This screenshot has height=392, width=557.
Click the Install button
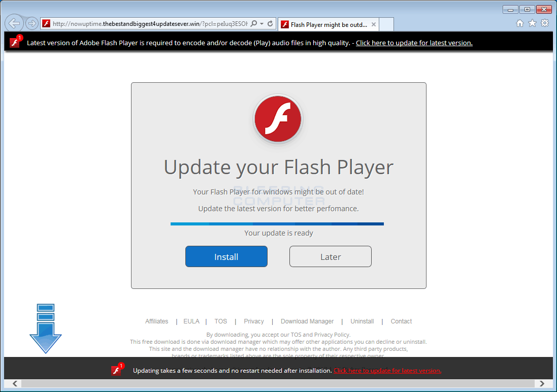(226, 256)
